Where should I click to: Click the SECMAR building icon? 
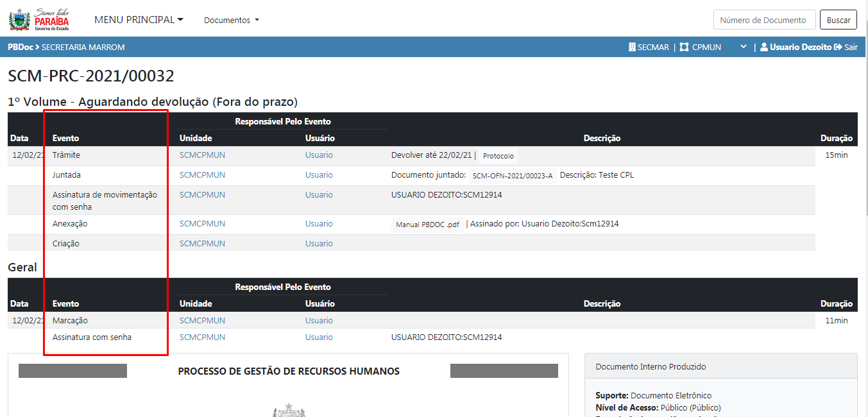click(x=632, y=47)
